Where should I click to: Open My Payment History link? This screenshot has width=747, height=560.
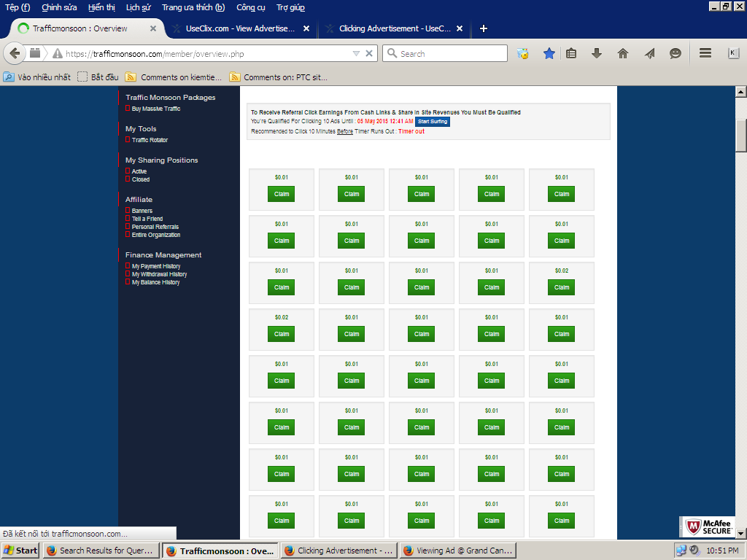tap(156, 266)
